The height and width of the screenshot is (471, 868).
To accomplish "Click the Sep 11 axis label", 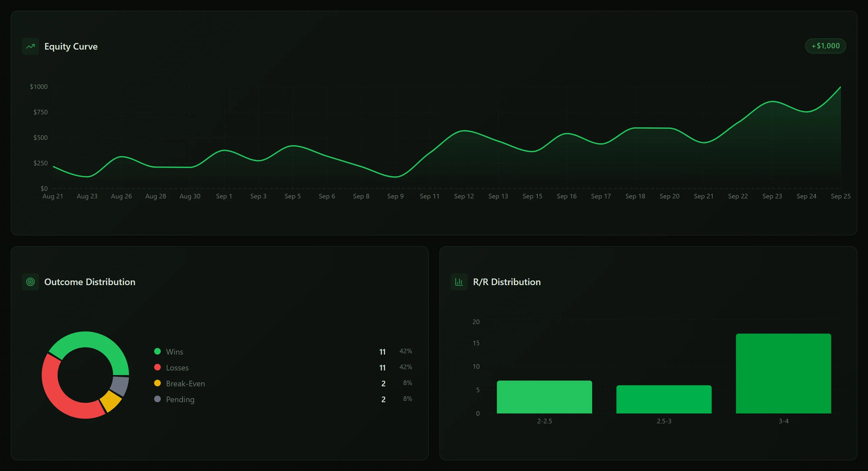I will [x=429, y=196].
